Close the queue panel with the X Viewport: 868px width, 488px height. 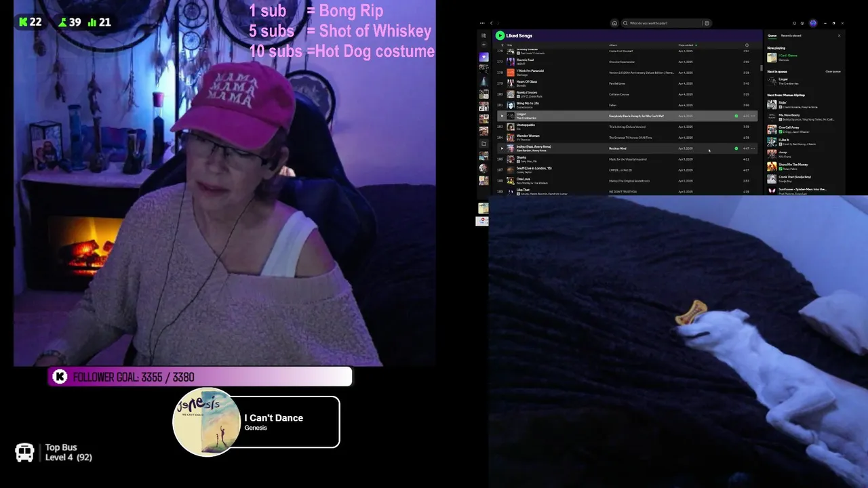pyautogui.click(x=839, y=35)
